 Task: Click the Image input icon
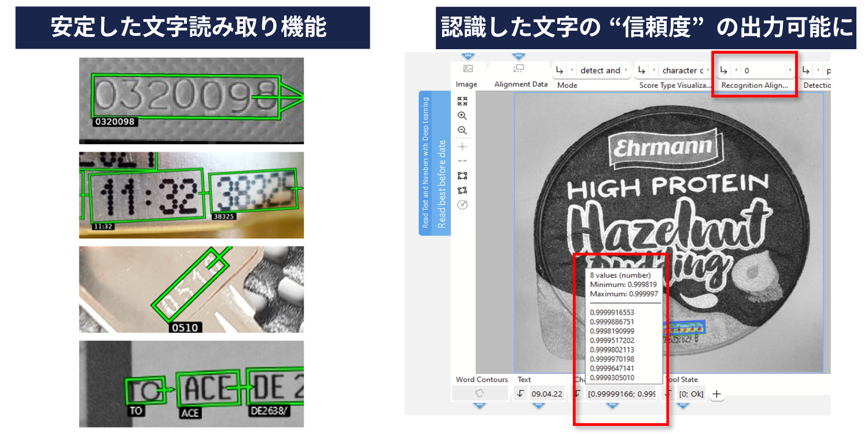coord(468,69)
